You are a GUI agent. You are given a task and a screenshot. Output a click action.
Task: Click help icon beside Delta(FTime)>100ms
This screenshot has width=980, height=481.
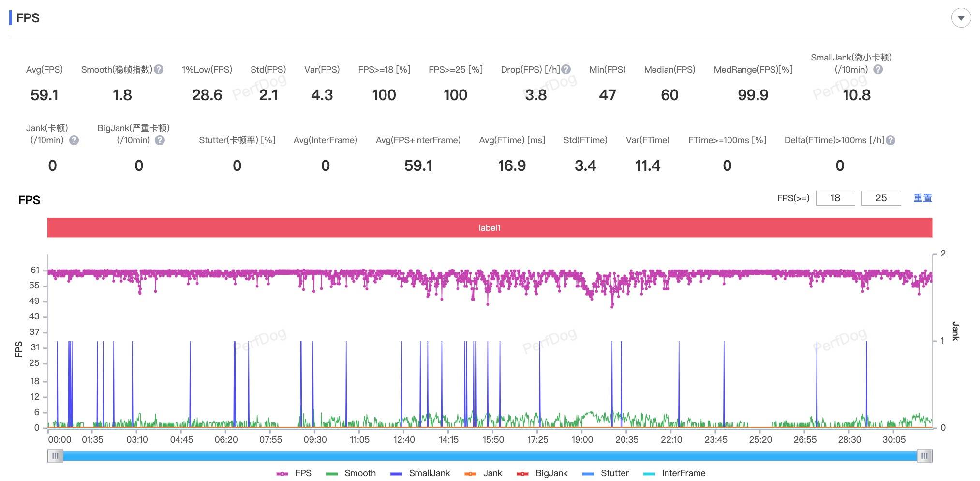click(891, 140)
